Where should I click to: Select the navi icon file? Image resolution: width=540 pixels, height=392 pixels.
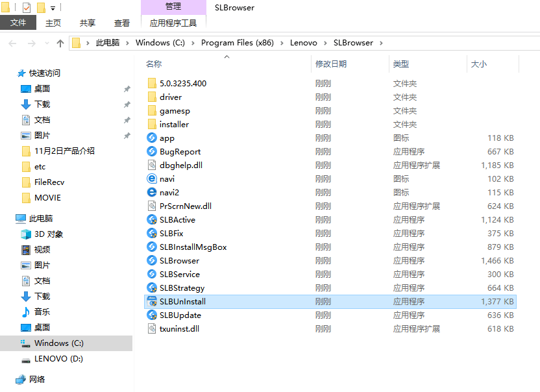[151, 178]
